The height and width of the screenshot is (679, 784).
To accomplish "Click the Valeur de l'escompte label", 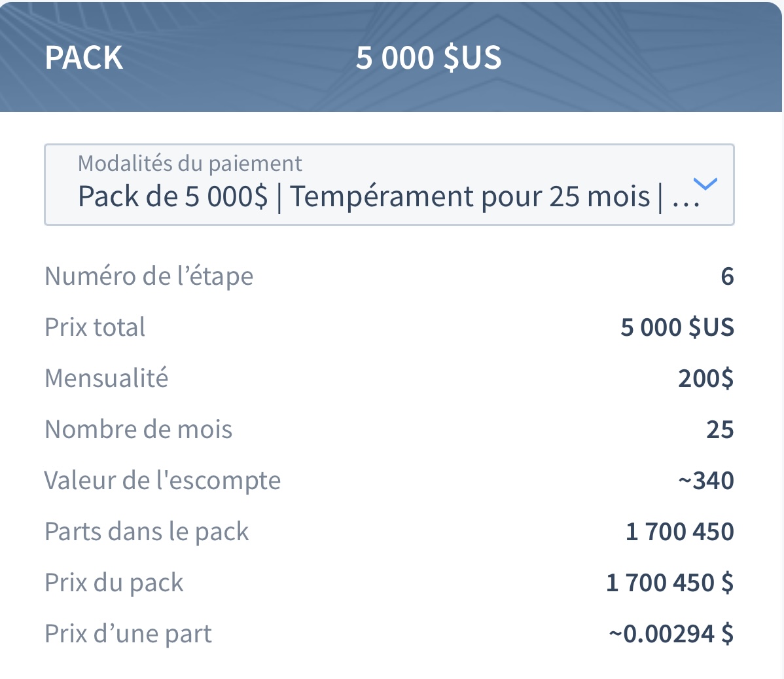I will tap(162, 481).
